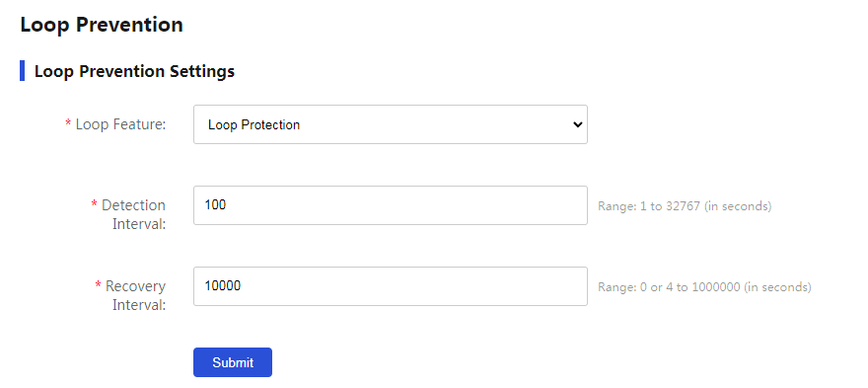Click the value 100 in Detection Interval

[215, 205]
